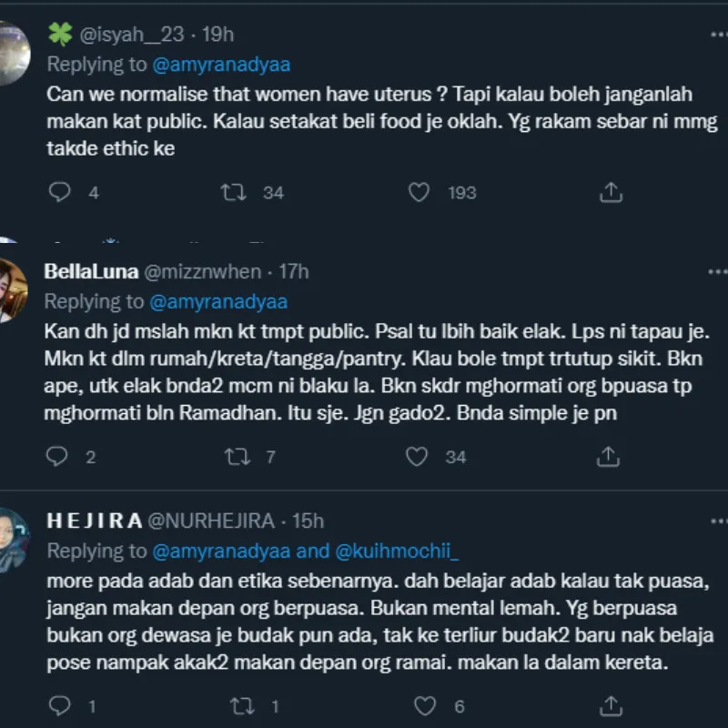728x728 pixels.
Task: Share HEJIRA's tweet
Action: 612,705
